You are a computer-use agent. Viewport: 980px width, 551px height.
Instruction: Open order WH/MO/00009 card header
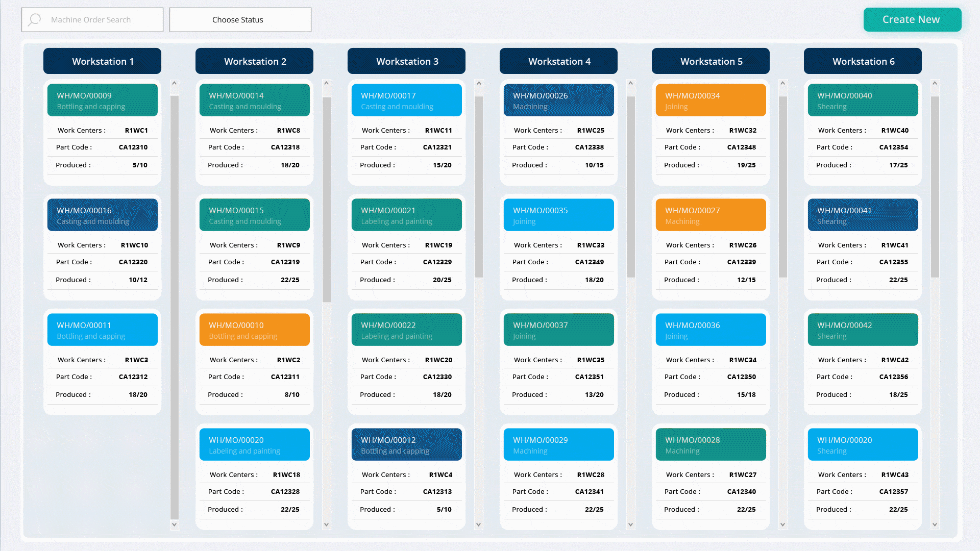point(102,100)
